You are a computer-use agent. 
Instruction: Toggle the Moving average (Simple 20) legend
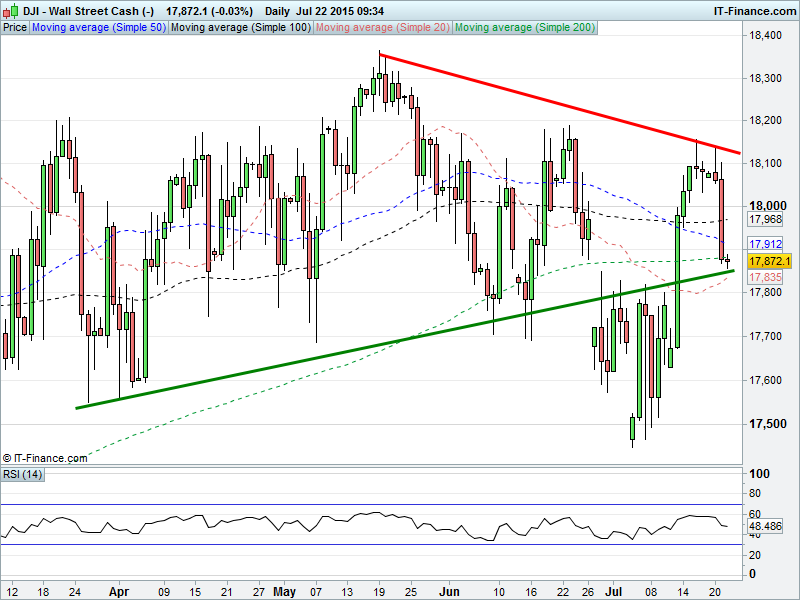click(382, 28)
